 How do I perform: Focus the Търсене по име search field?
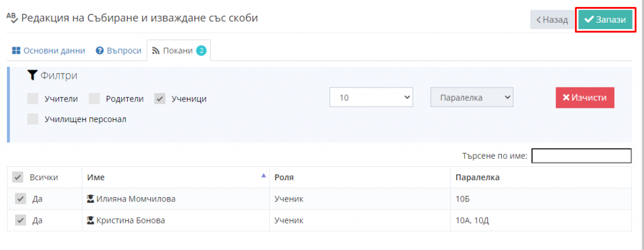coord(582,156)
